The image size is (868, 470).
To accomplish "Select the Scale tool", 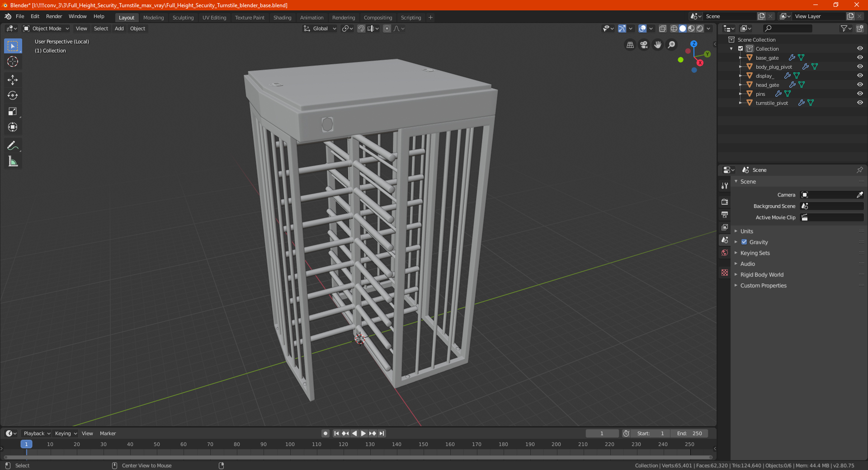I will (13, 111).
